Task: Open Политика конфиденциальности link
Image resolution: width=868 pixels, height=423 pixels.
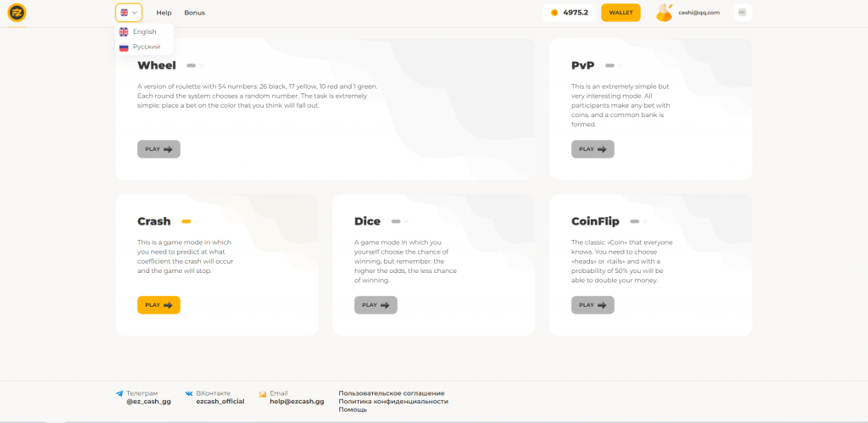Action: click(x=392, y=402)
